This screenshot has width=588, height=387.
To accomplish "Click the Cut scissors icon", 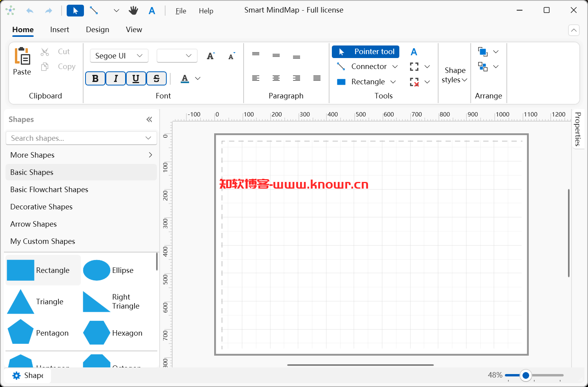I will [45, 52].
